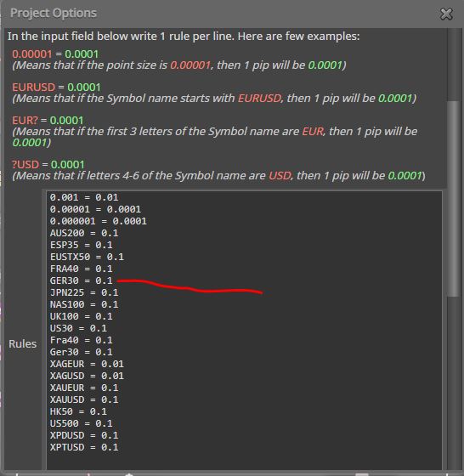Viewport: 464px width, 476px height.
Task: Click the 'FRA40 = 0.1' uppercase rule line
Action: [81, 269]
